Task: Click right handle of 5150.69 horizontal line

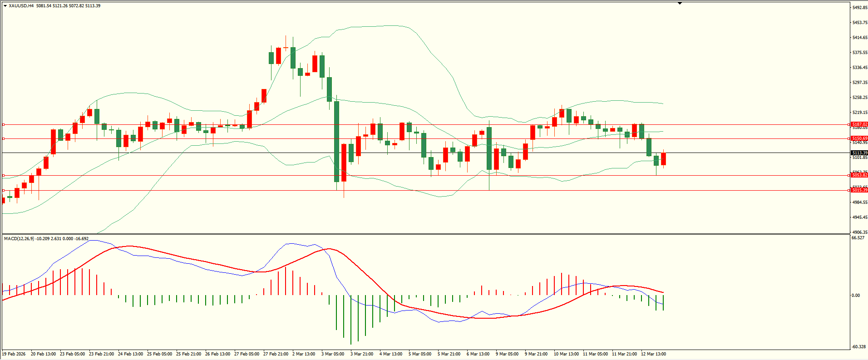Action: click(x=849, y=138)
